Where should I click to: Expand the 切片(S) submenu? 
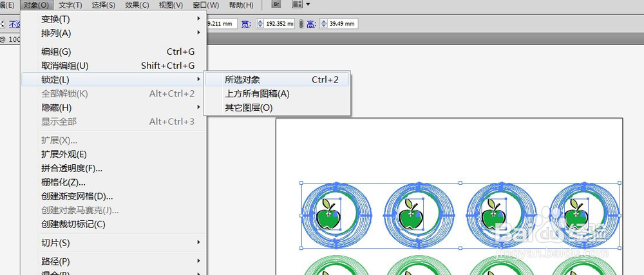click(114, 243)
